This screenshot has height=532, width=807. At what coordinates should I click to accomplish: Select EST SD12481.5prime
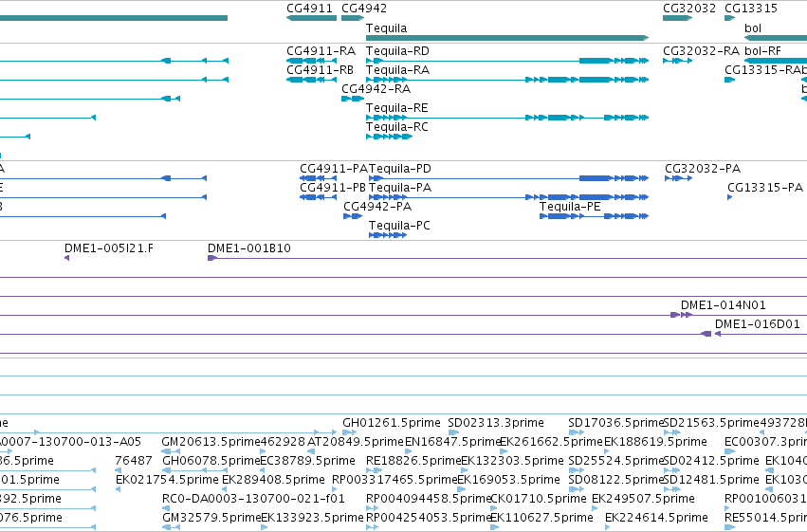click(711, 480)
